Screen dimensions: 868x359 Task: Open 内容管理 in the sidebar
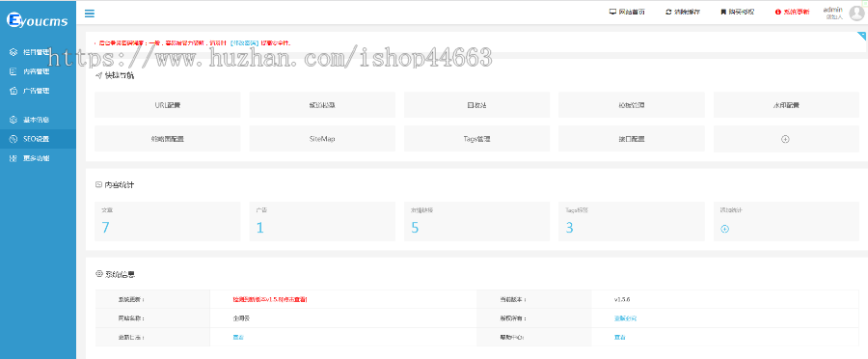pyautogui.click(x=39, y=71)
